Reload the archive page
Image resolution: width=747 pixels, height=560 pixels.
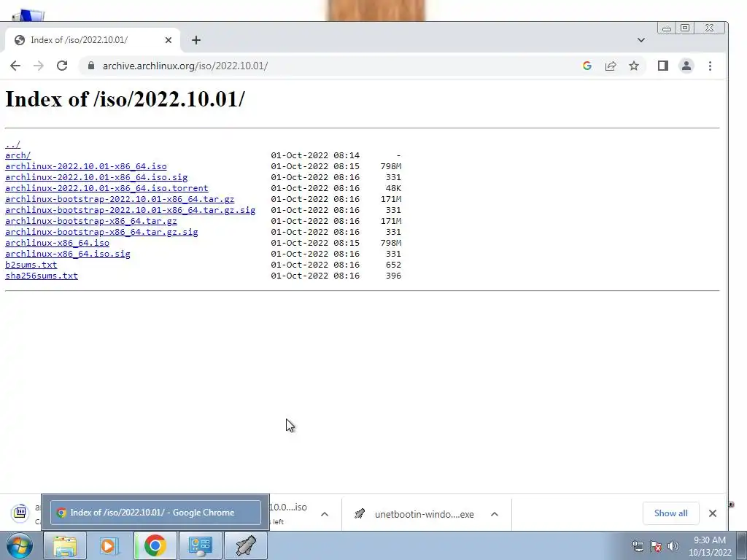tap(62, 66)
